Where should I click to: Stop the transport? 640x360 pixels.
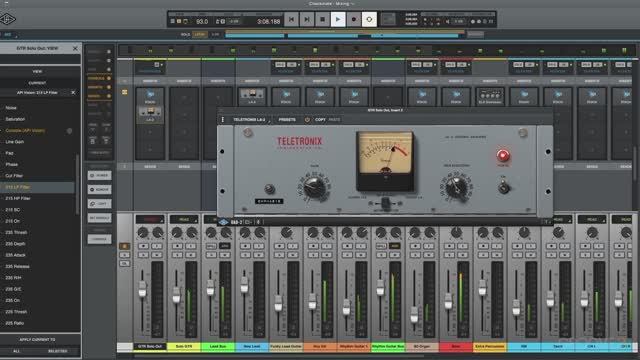pos(322,19)
